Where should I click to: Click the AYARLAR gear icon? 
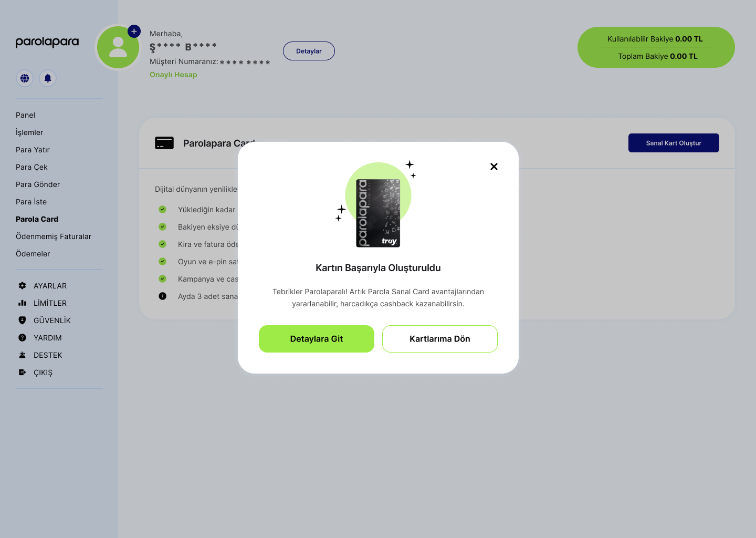click(x=22, y=286)
